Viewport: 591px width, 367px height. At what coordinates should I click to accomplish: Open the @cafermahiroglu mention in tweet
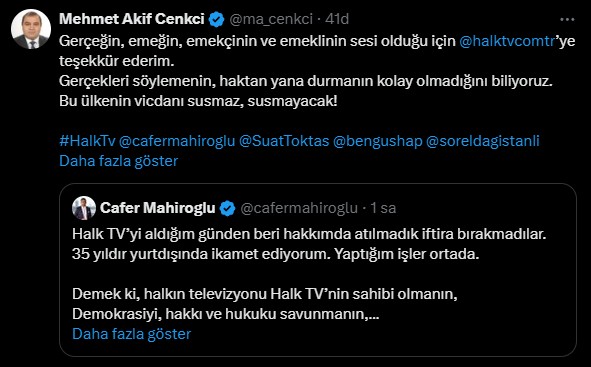click(x=177, y=141)
